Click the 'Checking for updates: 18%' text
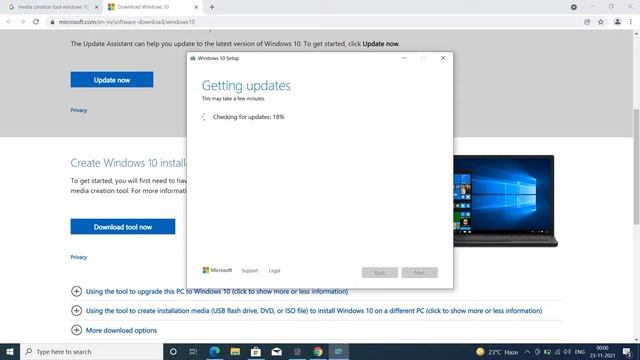 (x=249, y=117)
